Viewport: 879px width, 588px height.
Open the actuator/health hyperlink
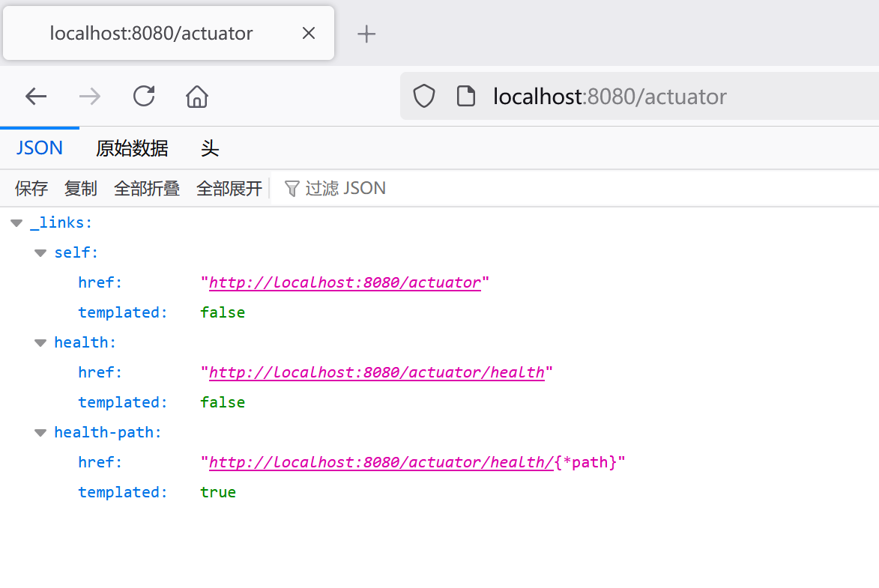click(x=378, y=372)
